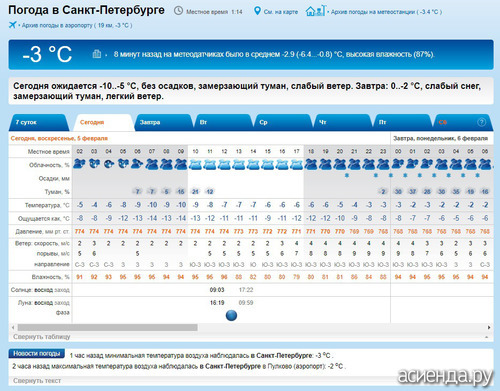The width and height of the screenshot is (500, 391).
Task: Click the Туман row label
Action: pyautogui.click(x=57, y=192)
